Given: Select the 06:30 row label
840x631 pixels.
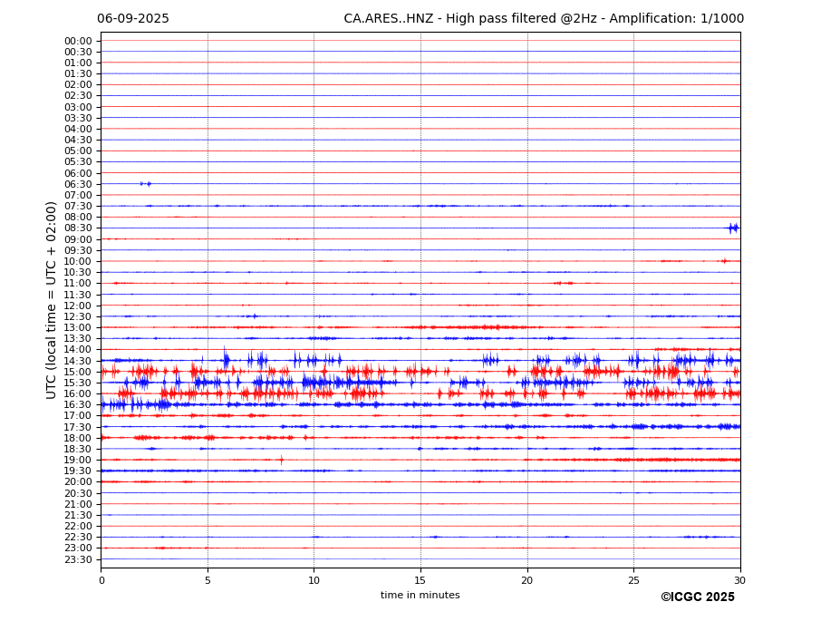Looking at the screenshot, I should click(x=78, y=184).
